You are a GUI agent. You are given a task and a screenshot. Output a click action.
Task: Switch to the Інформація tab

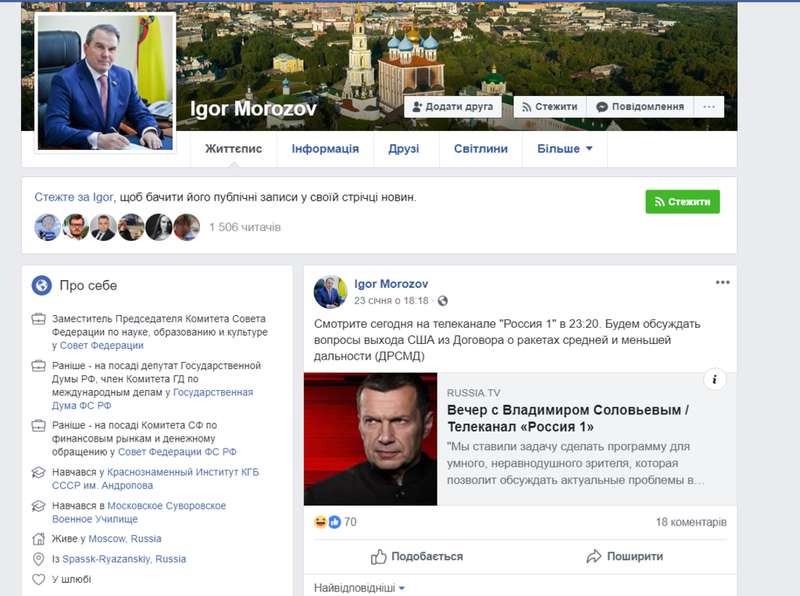click(325, 149)
